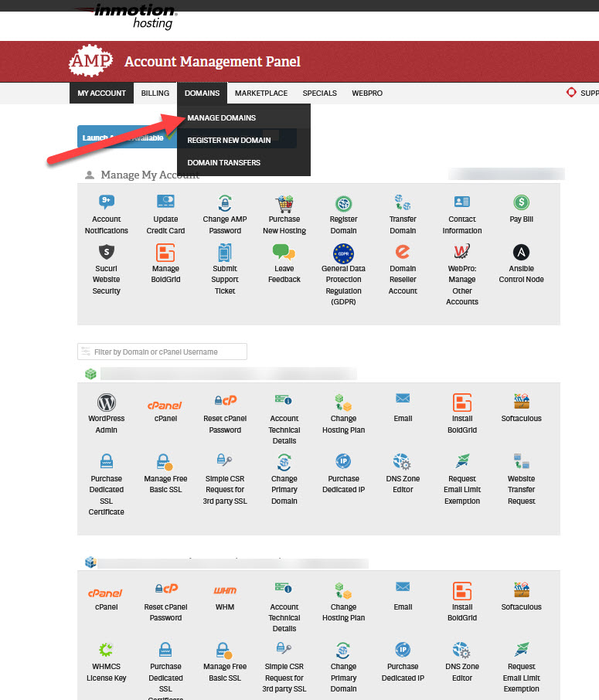Go to the Marketplace tab
This screenshot has height=700, width=599.
[x=261, y=93]
